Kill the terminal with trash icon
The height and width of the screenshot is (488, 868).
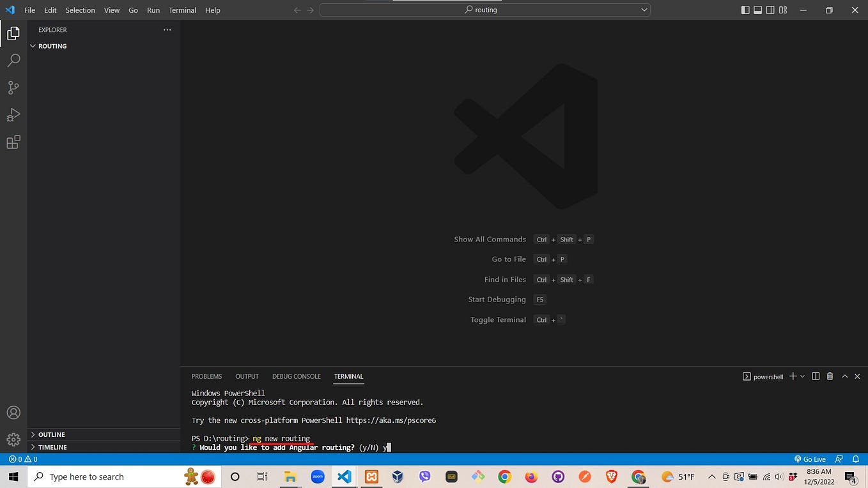(830, 376)
